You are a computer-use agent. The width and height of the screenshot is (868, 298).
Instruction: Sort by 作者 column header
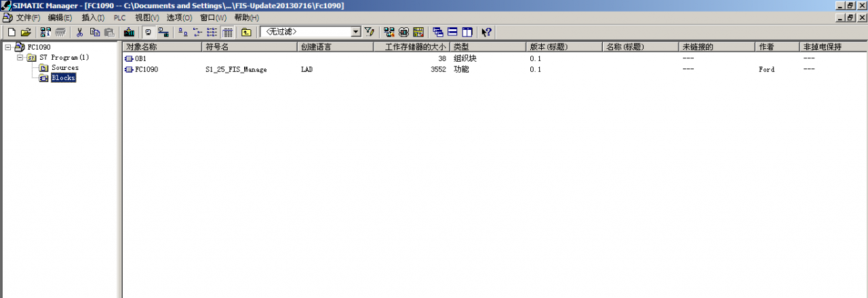(778, 48)
